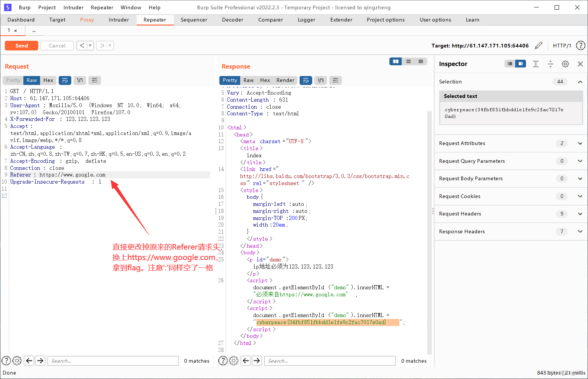The image size is (588, 379).
Task: Collapse the Selection section
Action: (580, 82)
